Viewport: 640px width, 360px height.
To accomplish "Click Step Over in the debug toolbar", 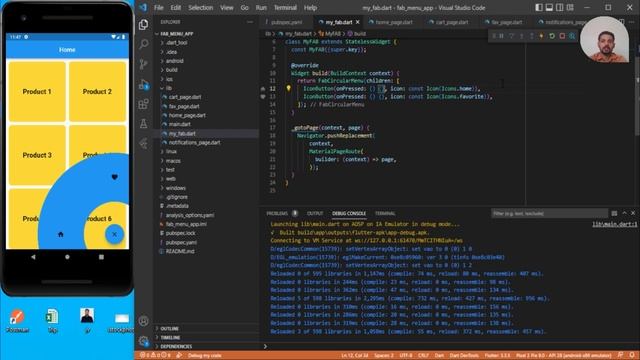I will (512, 36).
